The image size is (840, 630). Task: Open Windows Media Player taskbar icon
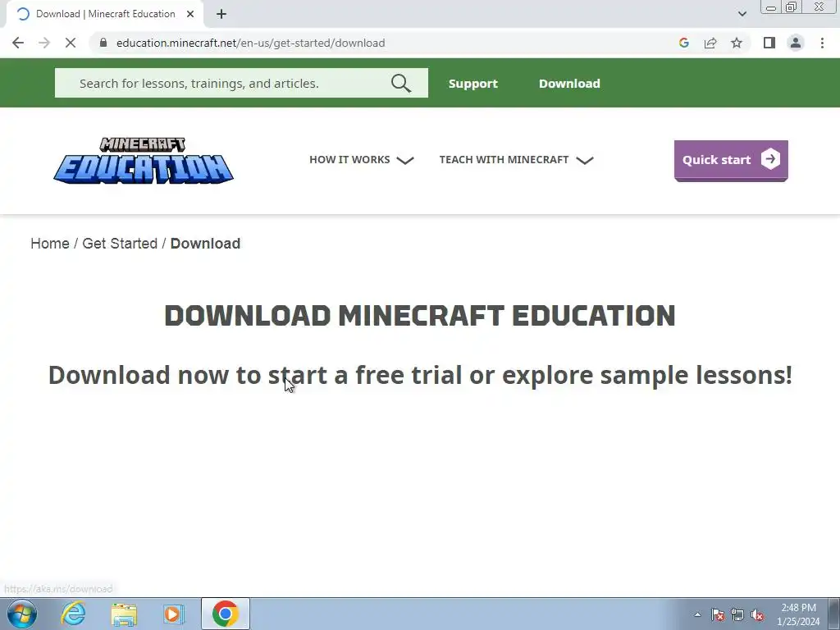point(174,614)
